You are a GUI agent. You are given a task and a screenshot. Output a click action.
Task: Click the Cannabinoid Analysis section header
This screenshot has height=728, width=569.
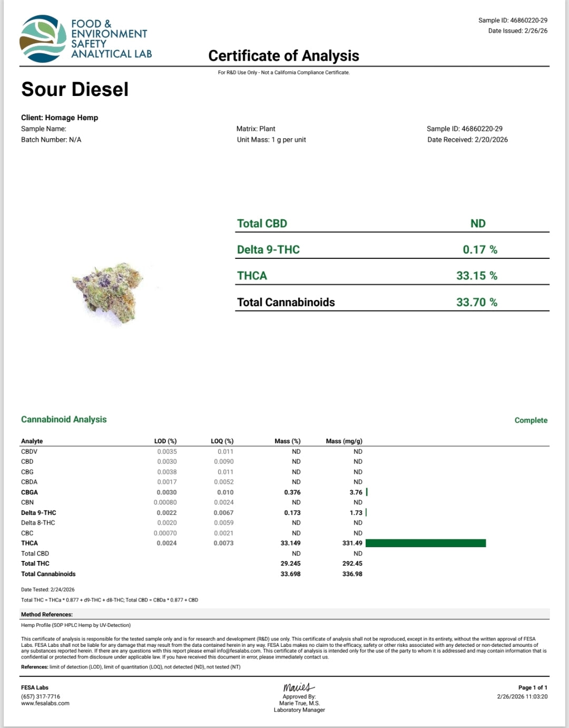(x=64, y=420)
